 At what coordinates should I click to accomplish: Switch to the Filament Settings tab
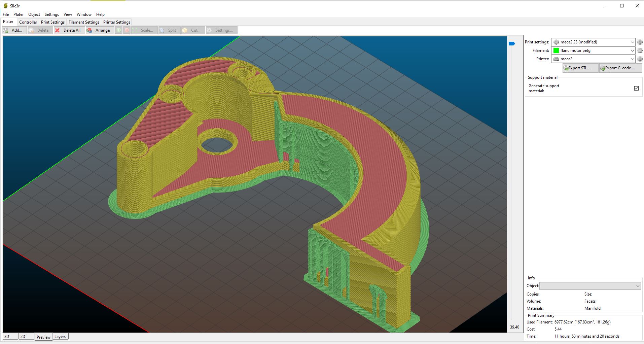click(84, 22)
